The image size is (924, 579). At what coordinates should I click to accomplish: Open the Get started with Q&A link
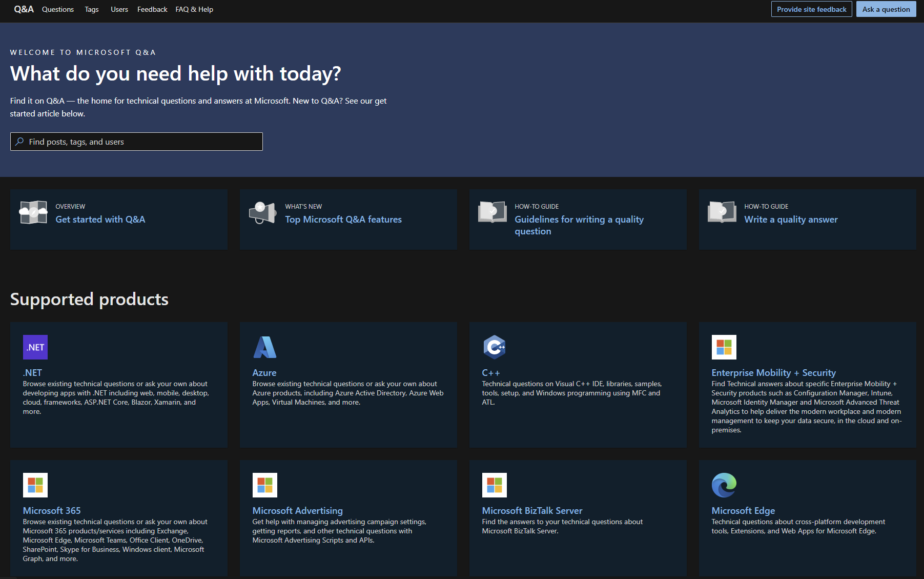point(100,219)
